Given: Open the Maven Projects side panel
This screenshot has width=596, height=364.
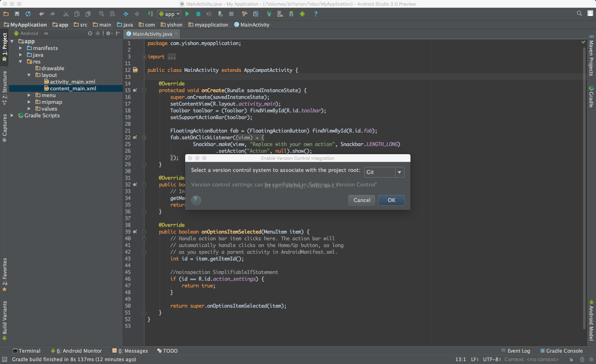Looking at the screenshot, I should (591, 55).
